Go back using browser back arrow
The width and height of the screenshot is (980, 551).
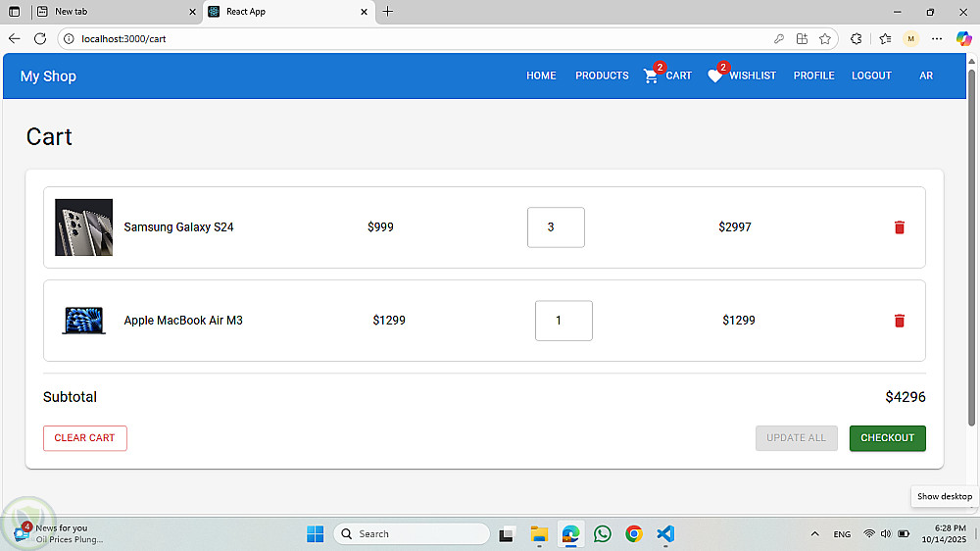[15, 39]
